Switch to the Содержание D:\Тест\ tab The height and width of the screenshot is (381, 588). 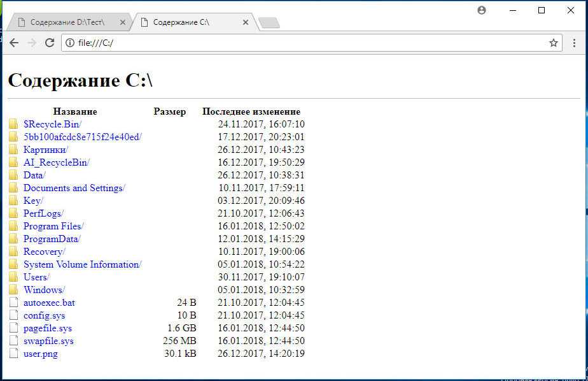point(67,22)
